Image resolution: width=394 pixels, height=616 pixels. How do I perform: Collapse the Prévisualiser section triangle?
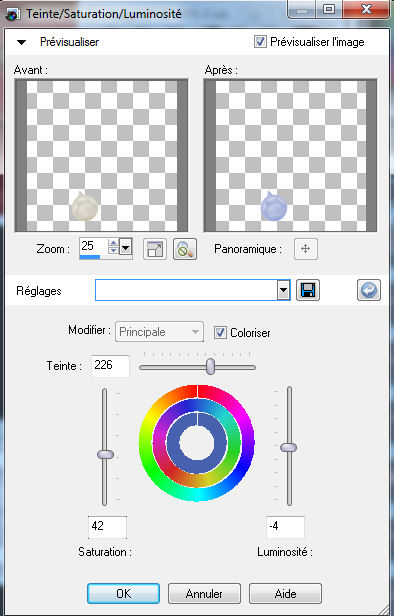[21, 42]
